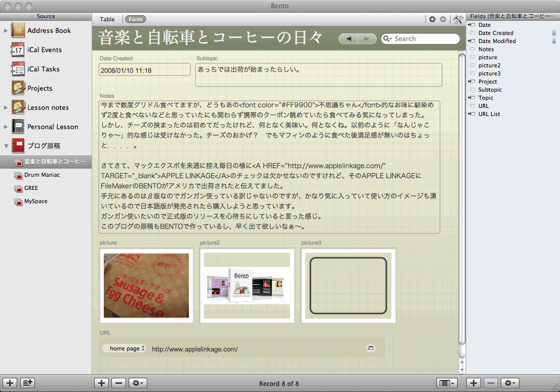Click the Subtopic text field
Screen dimensions: 560x392
tap(318, 75)
